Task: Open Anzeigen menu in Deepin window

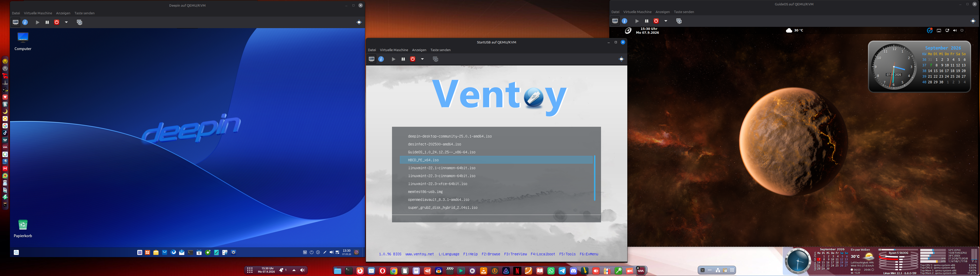Action: (63, 13)
